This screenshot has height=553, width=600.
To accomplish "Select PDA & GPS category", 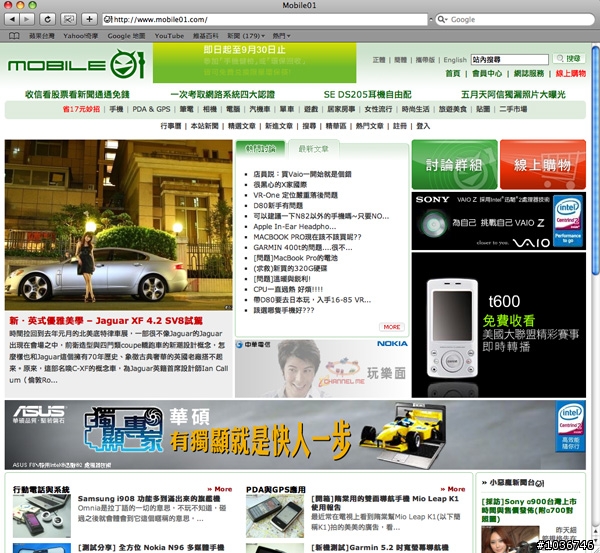I will [x=151, y=109].
